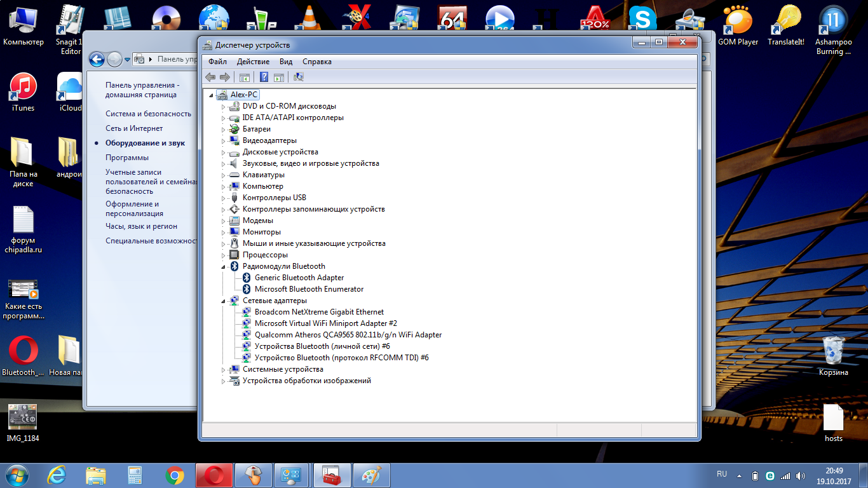868x488 pixels.
Task: Open Система и безопасность in Control Panel
Action: (148, 114)
